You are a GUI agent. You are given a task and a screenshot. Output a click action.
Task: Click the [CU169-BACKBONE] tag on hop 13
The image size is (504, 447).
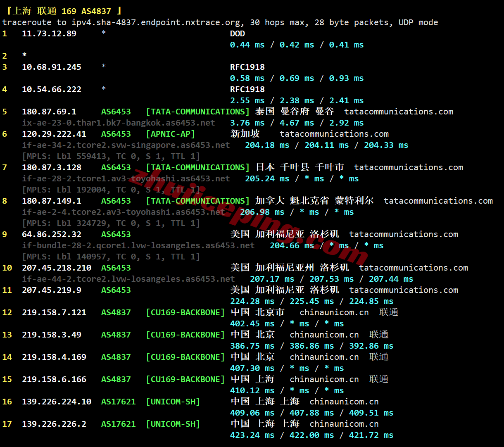(185, 335)
